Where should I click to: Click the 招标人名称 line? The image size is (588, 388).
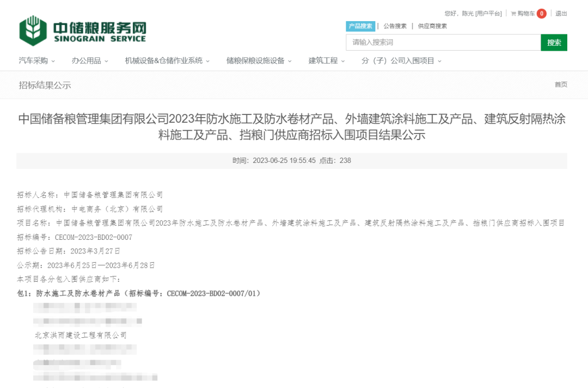[x=90, y=195]
